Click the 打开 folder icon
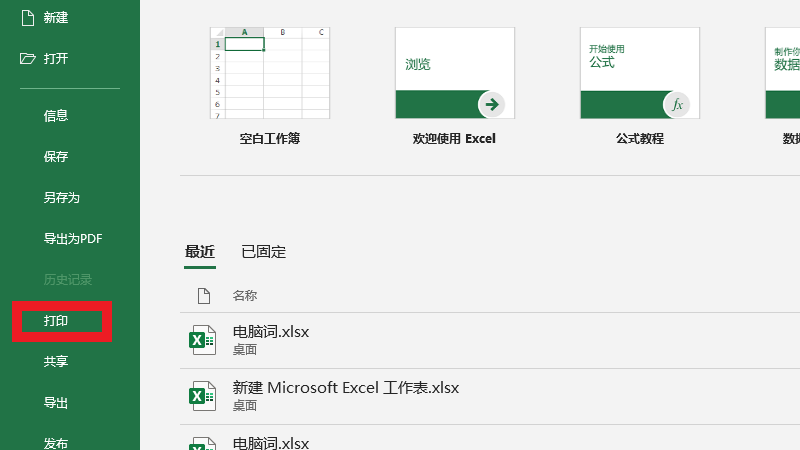800x450 pixels. tap(28, 58)
